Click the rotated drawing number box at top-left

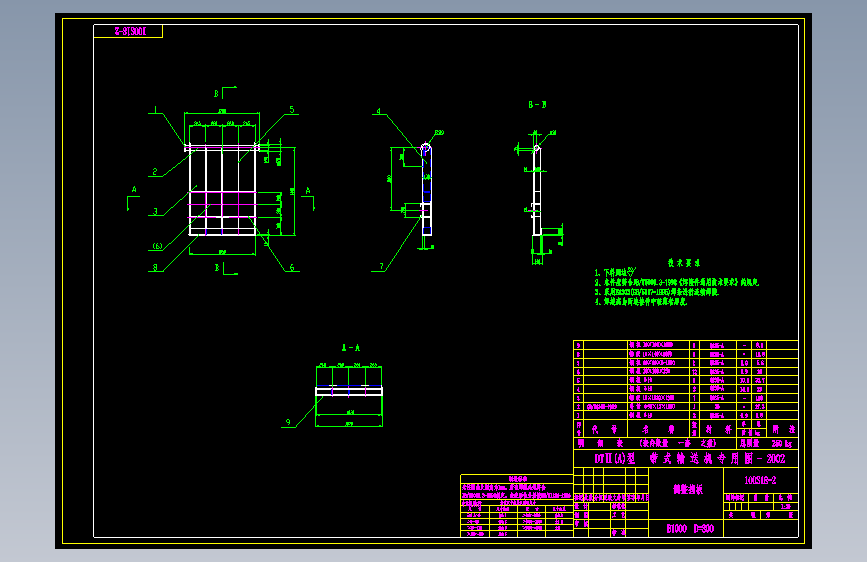[x=128, y=32]
